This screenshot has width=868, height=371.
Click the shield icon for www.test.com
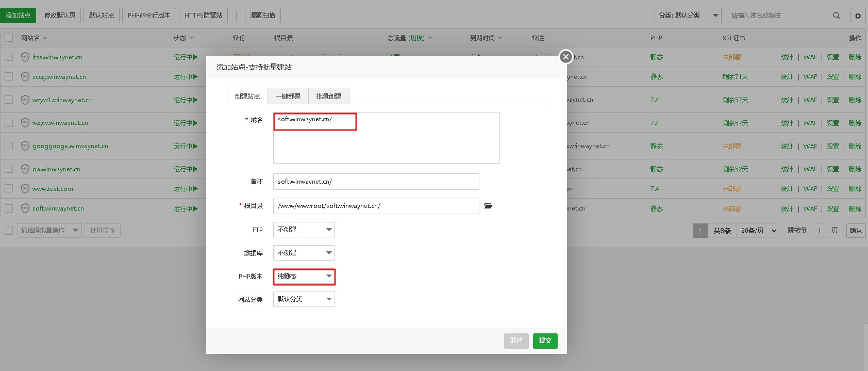click(x=25, y=189)
